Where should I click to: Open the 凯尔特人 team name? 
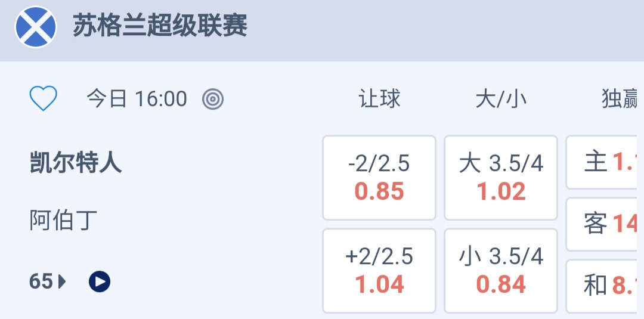pos(76,162)
